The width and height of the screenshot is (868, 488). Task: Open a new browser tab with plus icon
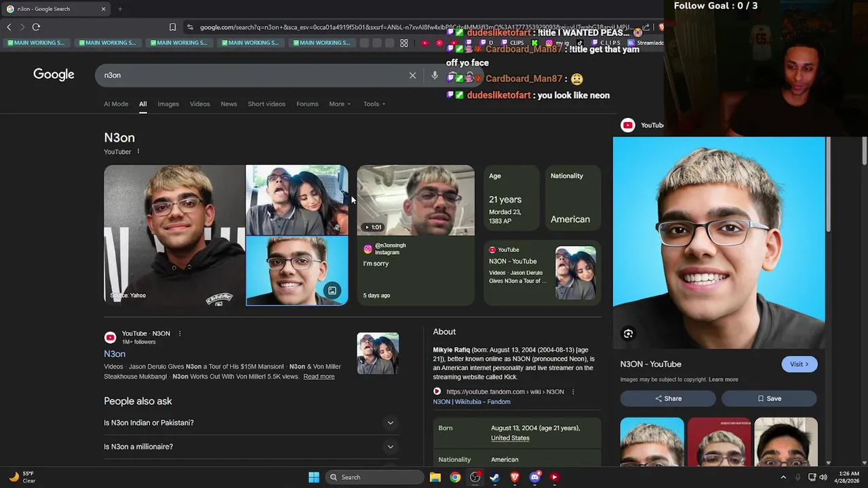(120, 9)
